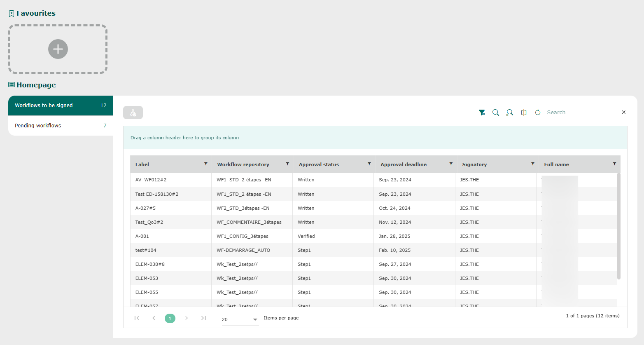
Task: Jump to the last page
Action: pyautogui.click(x=203, y=318)
